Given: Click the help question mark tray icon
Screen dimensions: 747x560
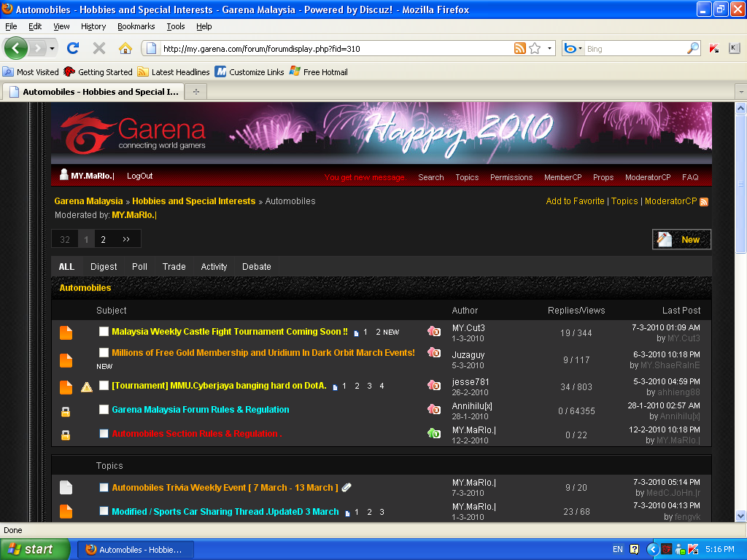Looking at the screenshot, I should [634, 550].
